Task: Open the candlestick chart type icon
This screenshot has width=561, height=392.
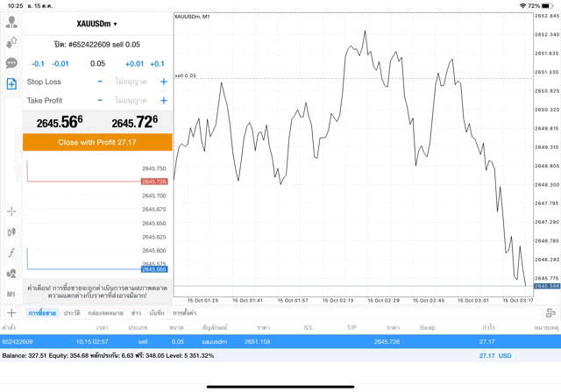Action: point(11,232)
